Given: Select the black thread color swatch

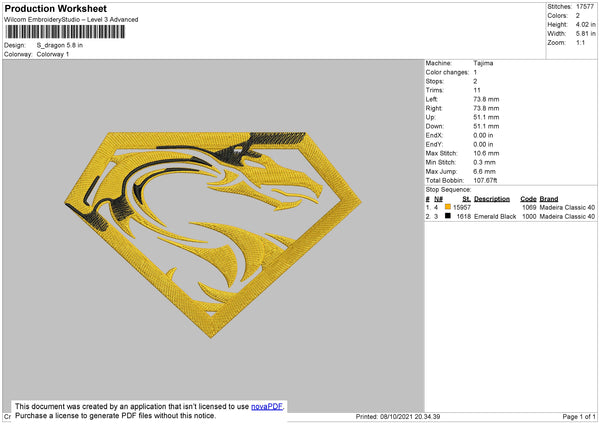Looking at the screenshot, I should (x=448, y=216).
